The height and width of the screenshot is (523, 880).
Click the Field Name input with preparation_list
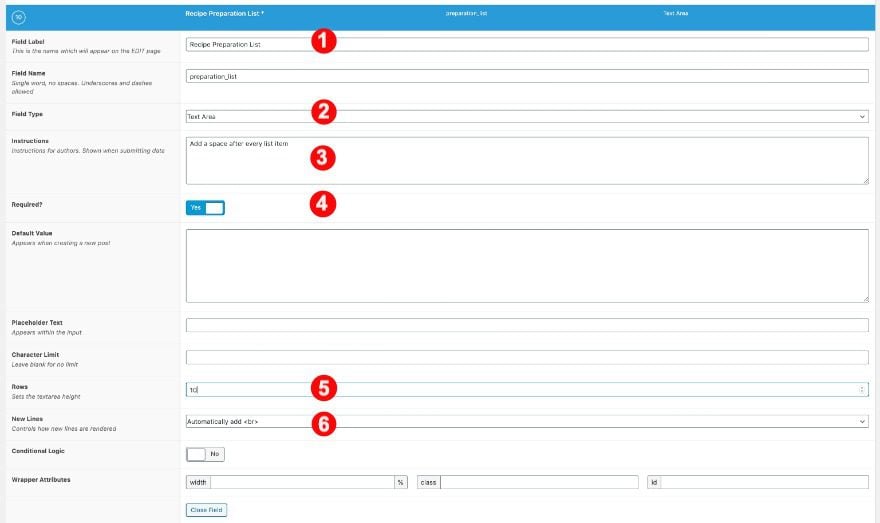(527, 76)
